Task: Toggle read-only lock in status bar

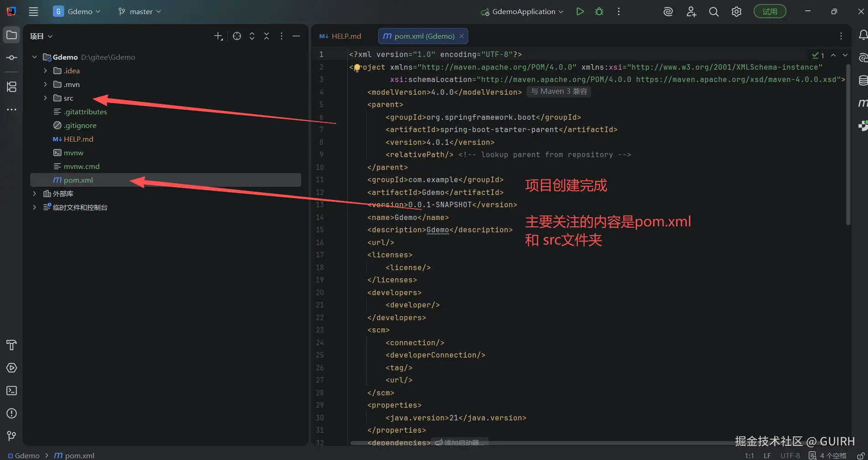Action: (x=861, y=455)
